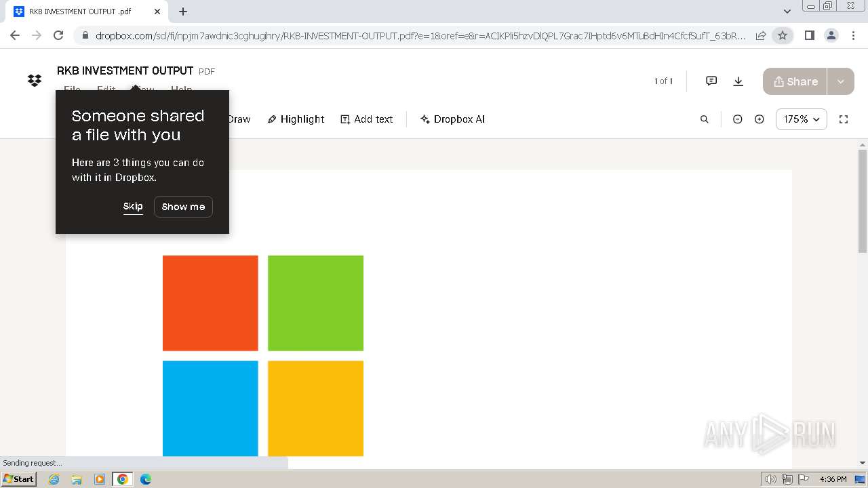
Task: Open Dropbox AI
Action: click(452, 119)
